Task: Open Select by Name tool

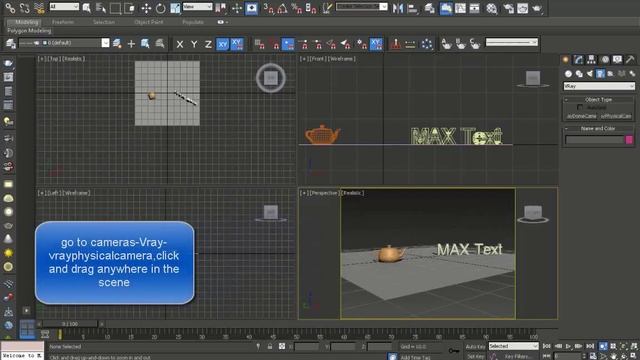Action: click(100, 8)
